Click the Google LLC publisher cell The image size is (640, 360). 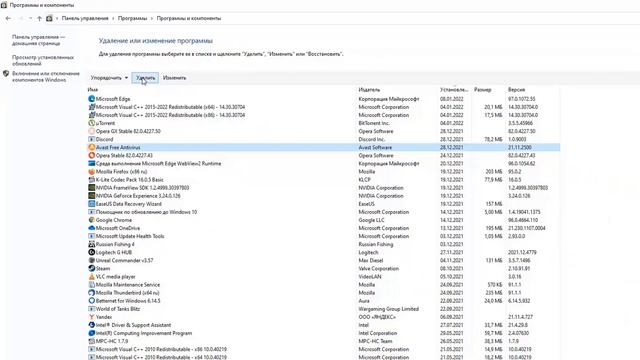[x=371, y=220]
